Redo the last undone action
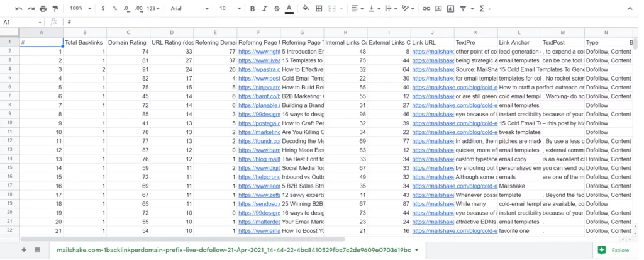This screenshot has height=260, width=644. click(x=31, y=9)
